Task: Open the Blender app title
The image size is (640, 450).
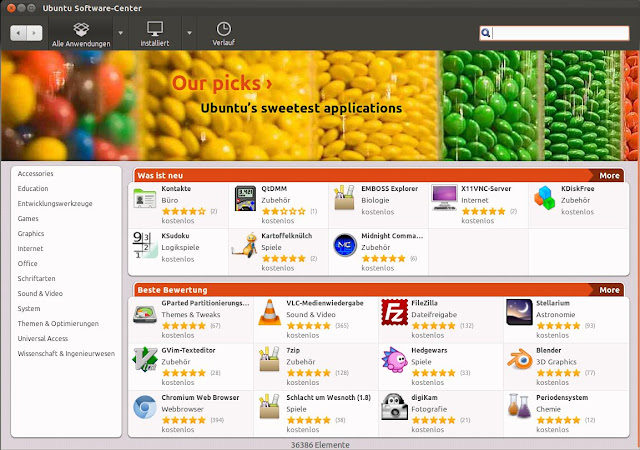Action: pos(548,350)
